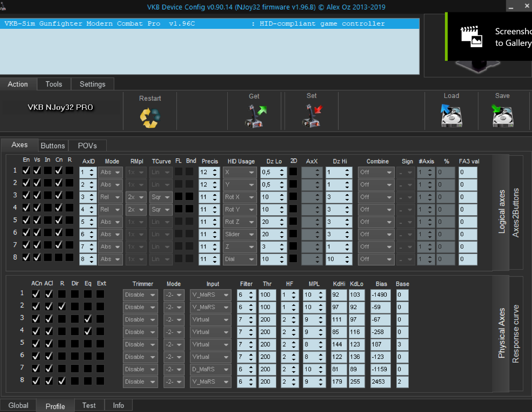Viewport: 532px width, 412px height.
Task: Switch to the Buttons tab
Action: pyautogui.click(x=53, y=146)
